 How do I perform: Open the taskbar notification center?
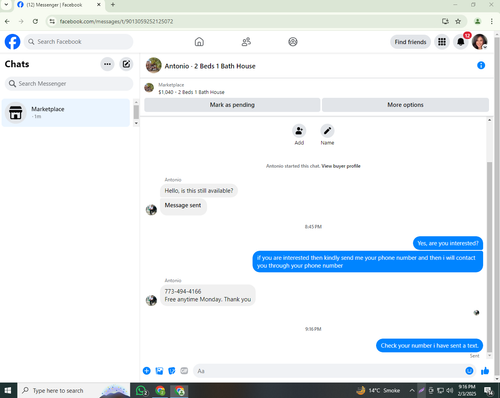pyautogui.click(x=489, y=390)
